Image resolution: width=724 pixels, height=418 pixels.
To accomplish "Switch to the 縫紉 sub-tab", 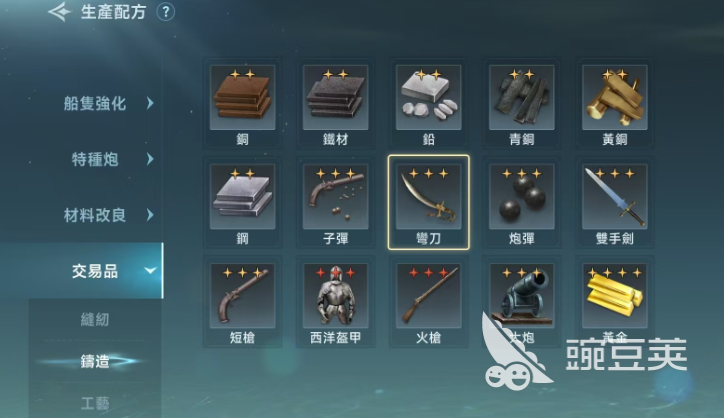I will [95, 319].
